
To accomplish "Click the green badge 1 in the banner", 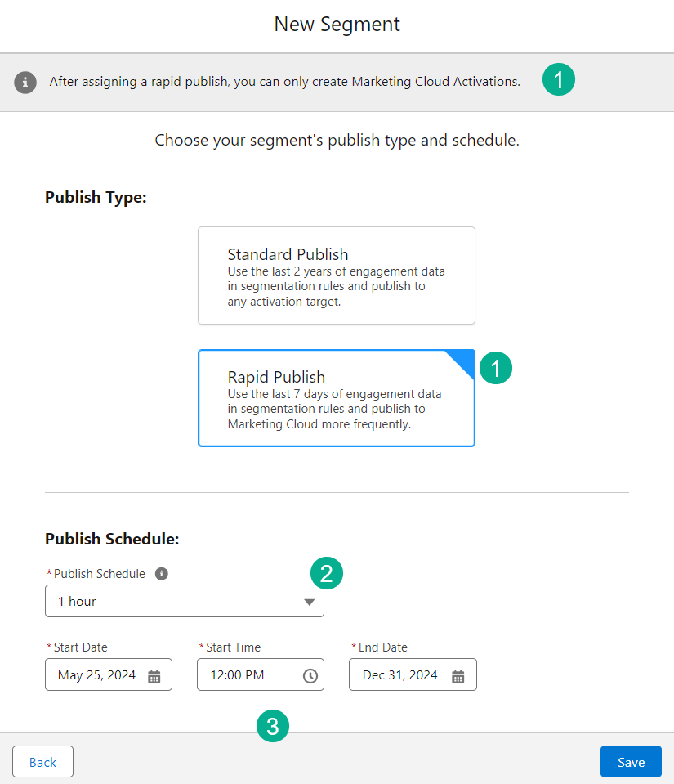I will point(559,79).
